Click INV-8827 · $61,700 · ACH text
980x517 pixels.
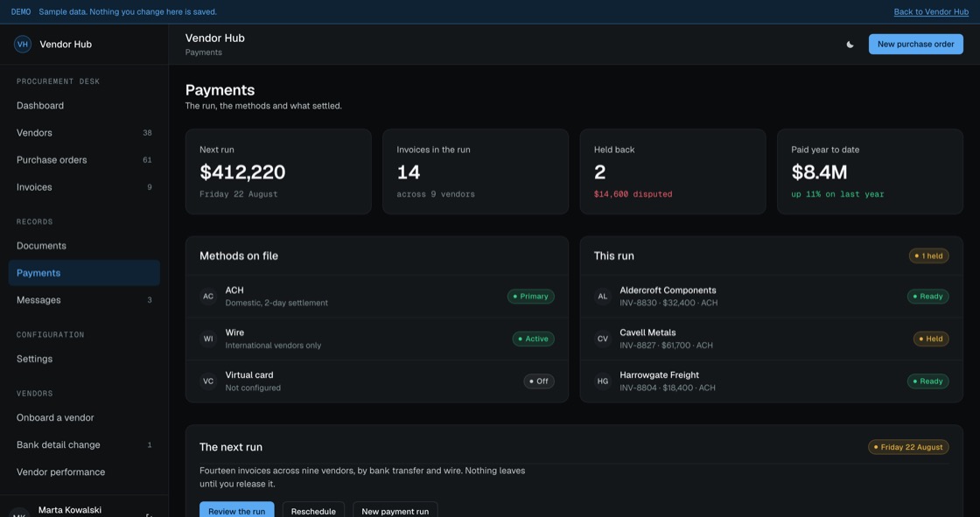666,345
